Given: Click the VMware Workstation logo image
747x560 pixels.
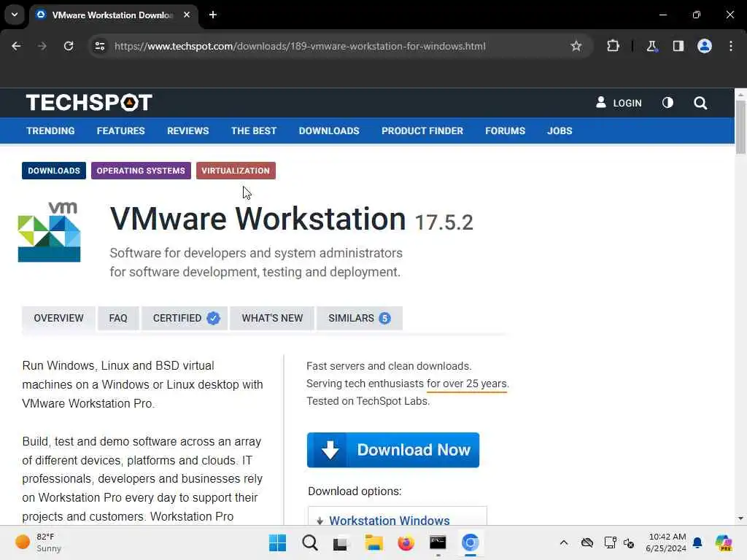Looking at the screenshot, I should point(50,232).
